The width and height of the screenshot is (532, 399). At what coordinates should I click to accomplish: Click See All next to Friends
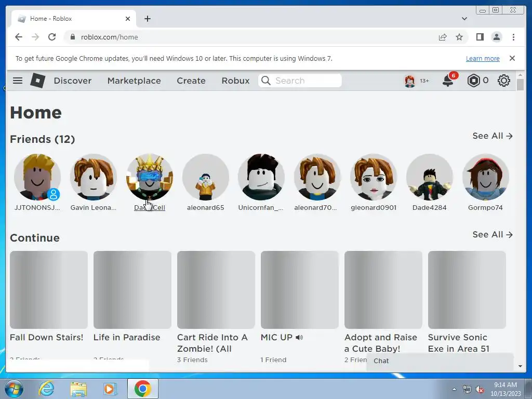click(x=493, y=136)
